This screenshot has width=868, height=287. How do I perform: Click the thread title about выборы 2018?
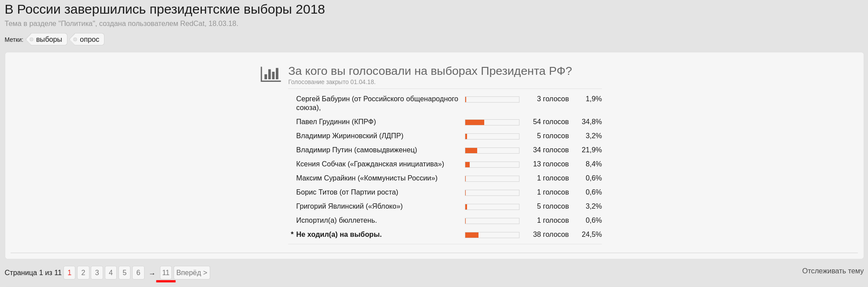[165, 9]
